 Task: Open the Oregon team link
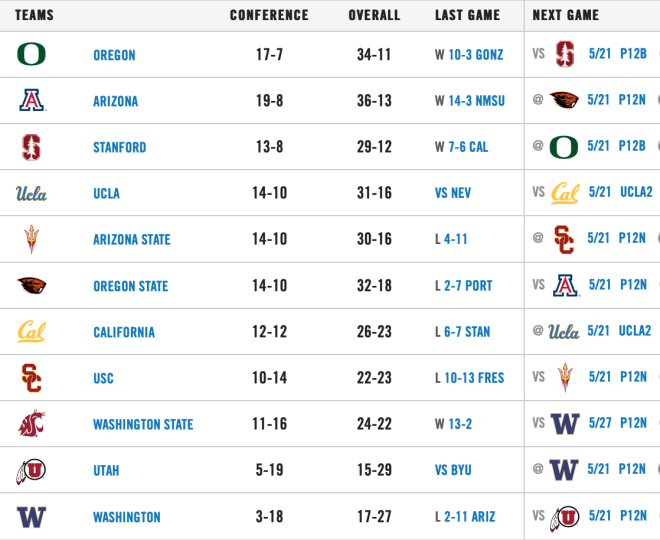point(114,55)
